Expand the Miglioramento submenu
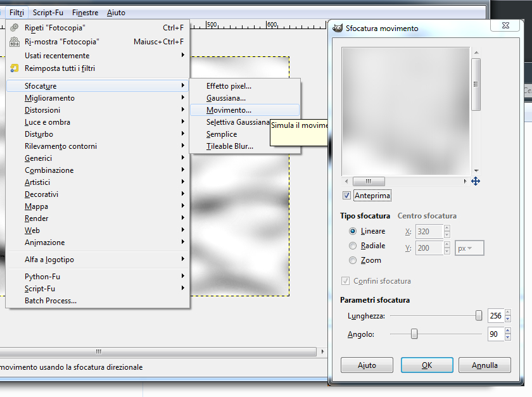Image resolution: width=532 pixels, height=397 pixels. point(98,98)
